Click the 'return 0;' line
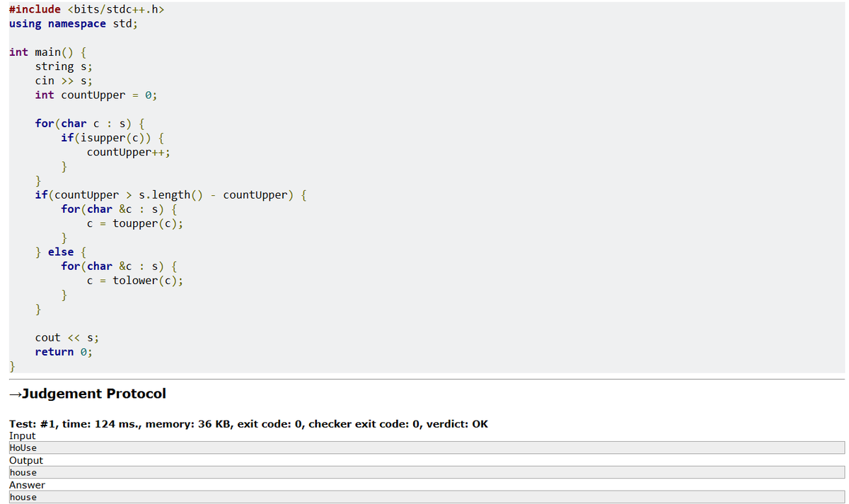This screenshot has height=504, width=849. coord(64,352)
